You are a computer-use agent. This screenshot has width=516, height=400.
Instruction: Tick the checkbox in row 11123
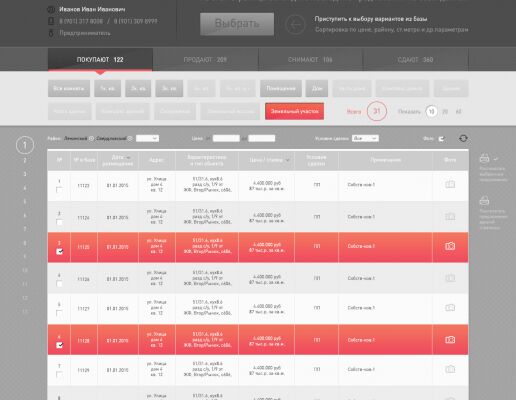59,190
